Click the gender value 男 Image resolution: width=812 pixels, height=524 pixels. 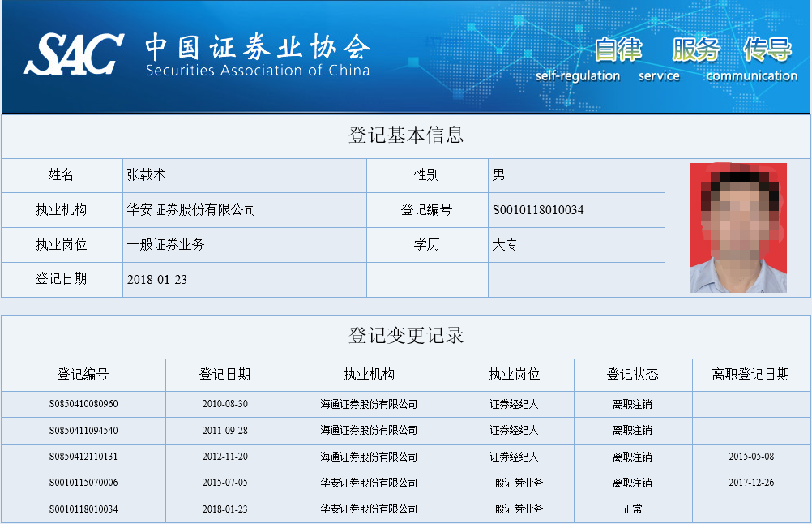click(x=498, y=175)
